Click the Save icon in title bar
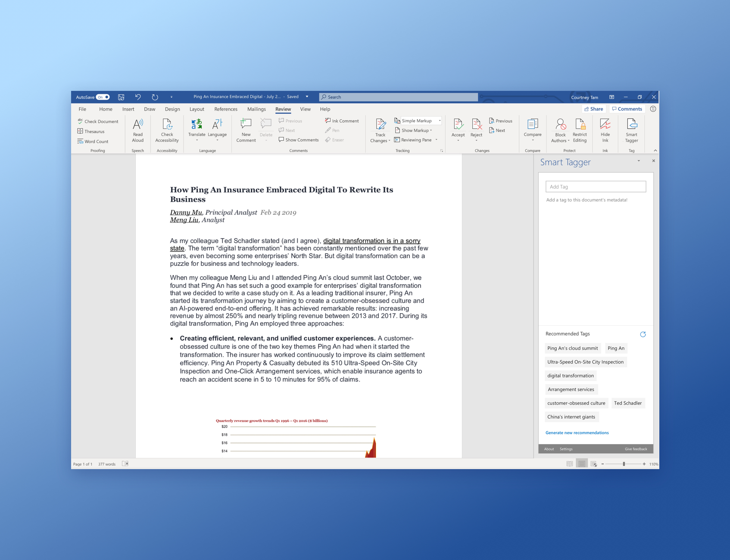Screen dimensions: 730x560 121,97
